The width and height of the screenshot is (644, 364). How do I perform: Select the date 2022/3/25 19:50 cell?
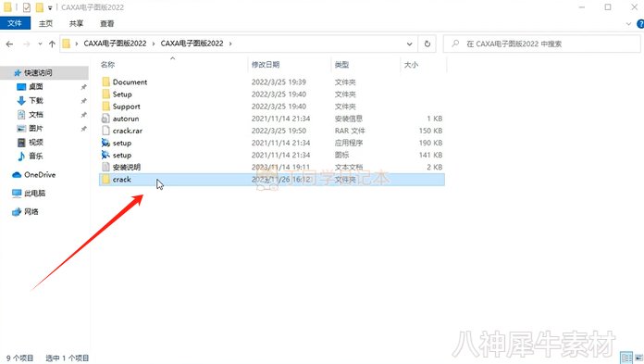tap(279, 131)
